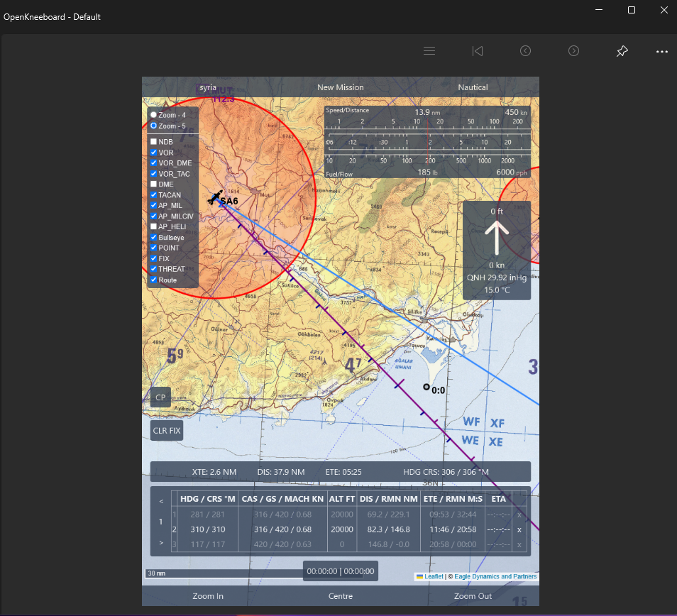Toggle the POINT checkbox
Screen dimensions: 677x616
coord(153,248)
